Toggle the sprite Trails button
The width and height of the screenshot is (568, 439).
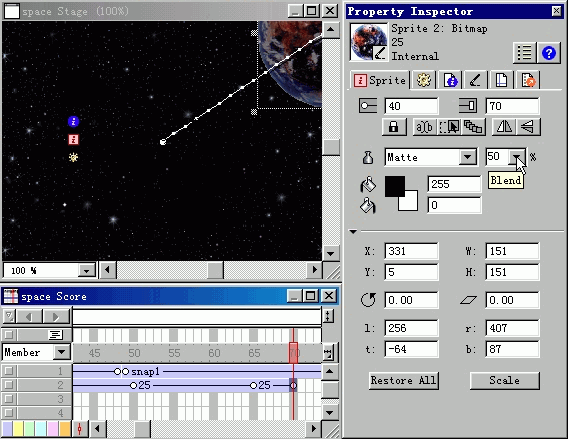pos(473,126)
